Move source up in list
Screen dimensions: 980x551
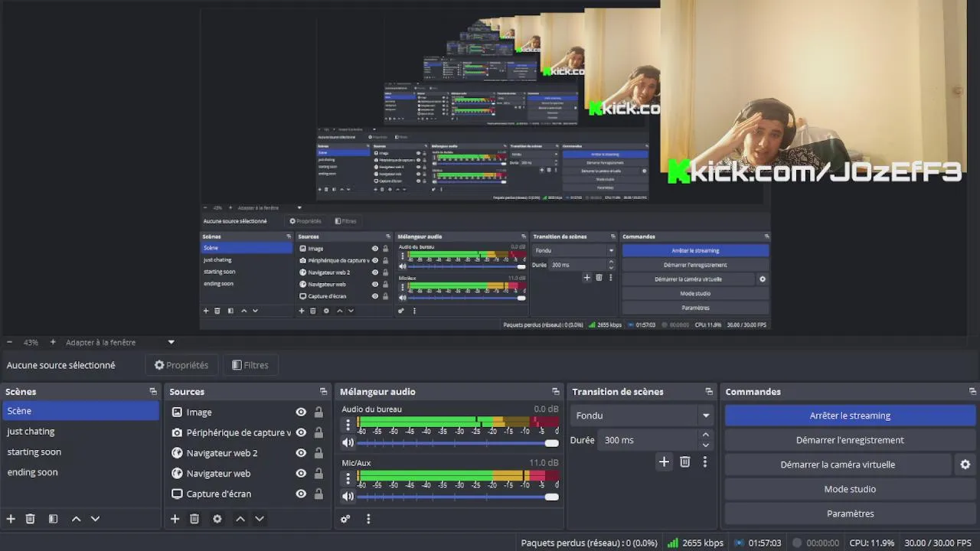click(x=240, y=519)
